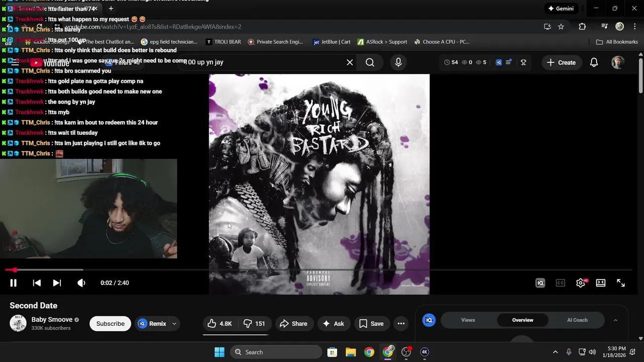Viewport: 644px width, 362px height.
Task: Click the vidIQ Remix button
Action: tap(152, 324)
